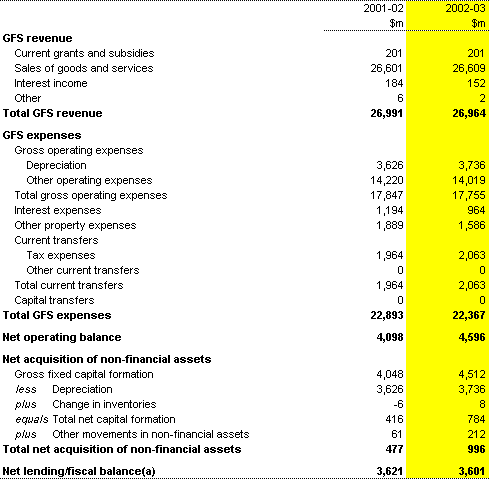The height and width of the screenshot is (479, 489).
Task: Select the 'Total GFS expenses' row label
Action: pyautogui.click(x=57, y=316)
